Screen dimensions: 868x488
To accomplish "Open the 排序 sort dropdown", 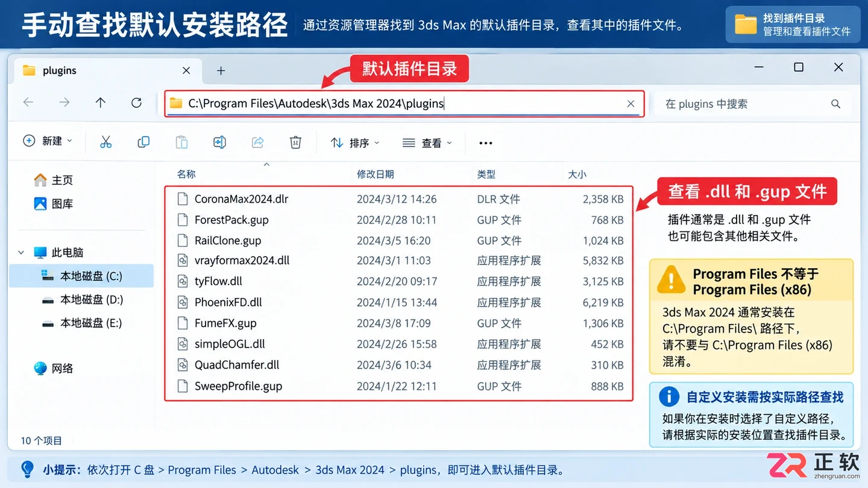I will [x=355, y=143].
